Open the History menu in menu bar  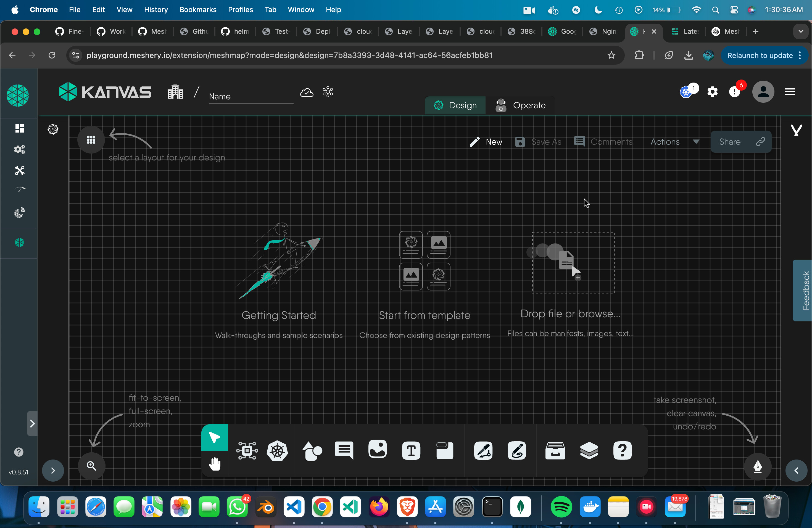(x=156, y=10)
